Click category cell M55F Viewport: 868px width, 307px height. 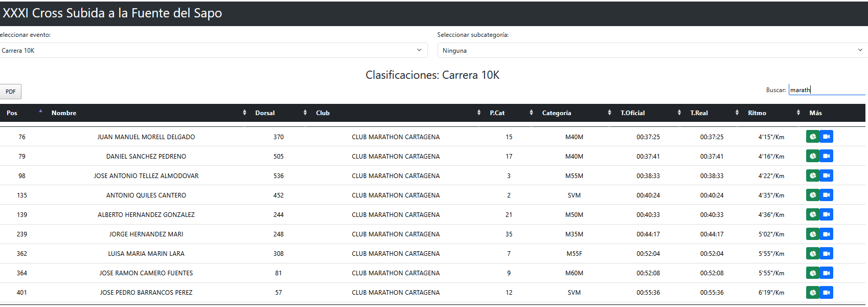[x=574, y=254]
